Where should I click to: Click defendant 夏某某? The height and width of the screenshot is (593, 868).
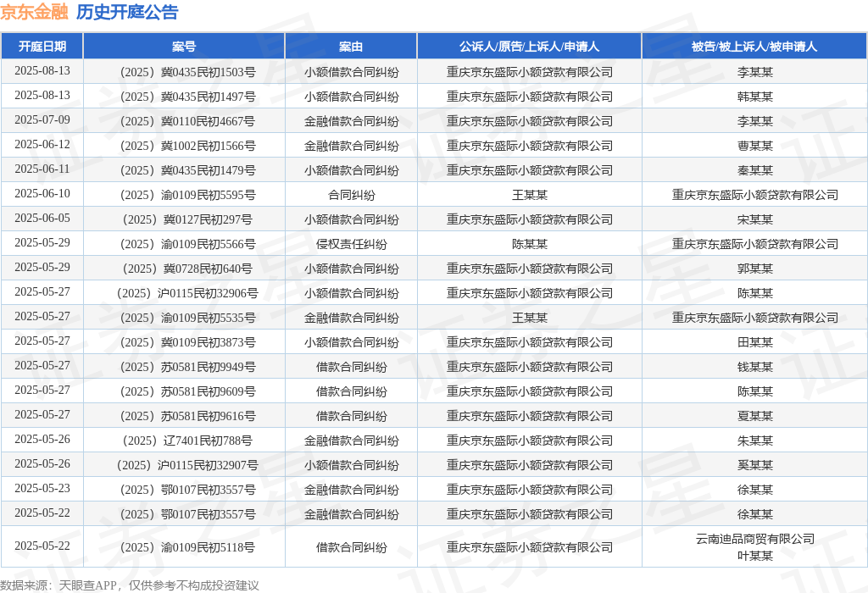coord(754,416)
